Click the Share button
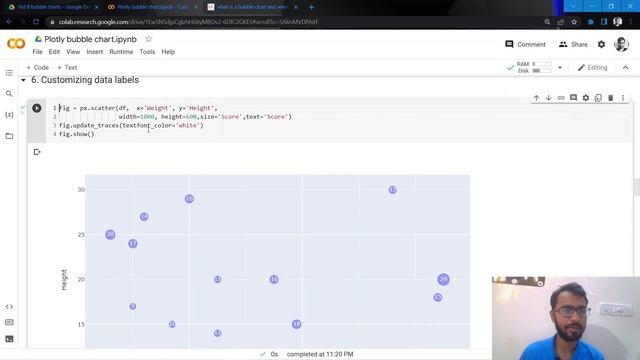The width and height of the screenshot is (640, 360). (x=573, y=44)
